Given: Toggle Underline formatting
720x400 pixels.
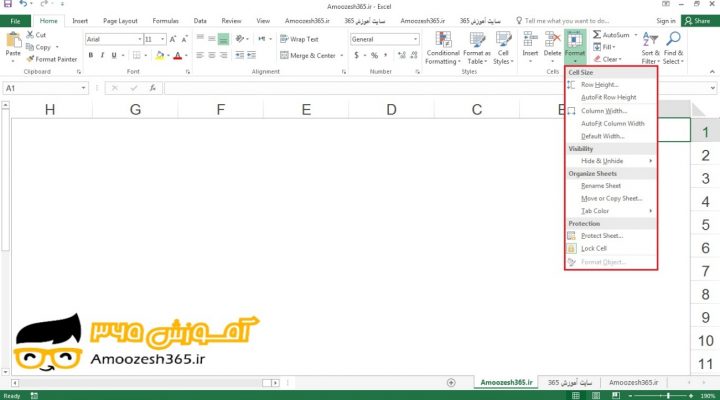Looking at the screenshot, I should [114, 55].
